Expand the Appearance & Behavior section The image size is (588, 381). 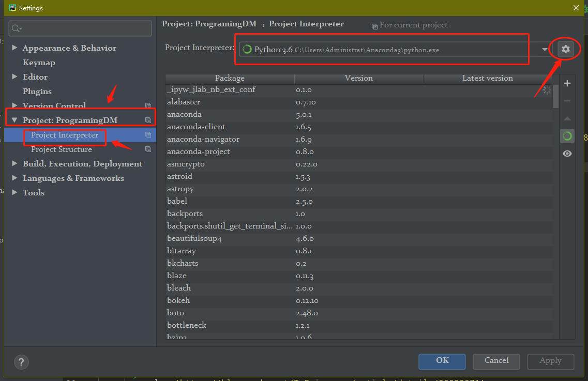coord(14,48)
